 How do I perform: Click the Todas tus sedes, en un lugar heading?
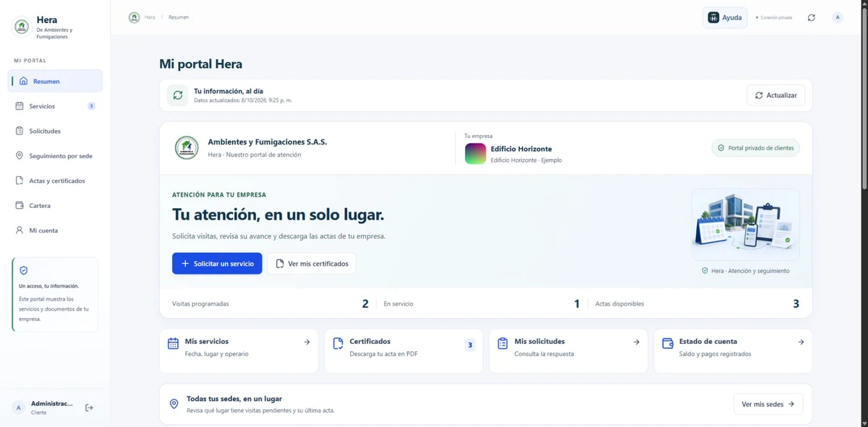(x=234, y=399)
